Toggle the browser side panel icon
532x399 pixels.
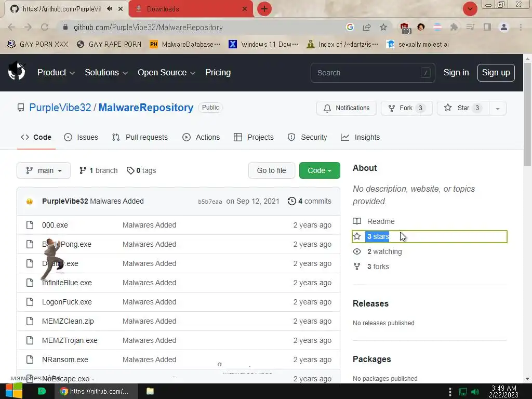coord(487,27)
